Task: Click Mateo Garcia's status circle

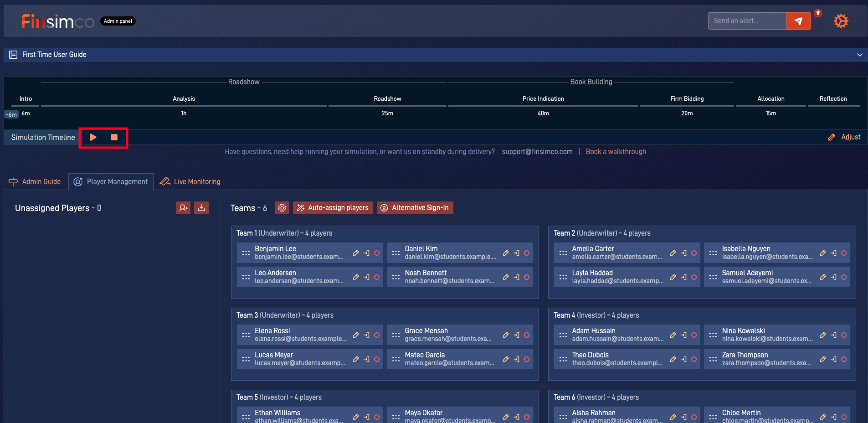Action: (x=527, y=359)
